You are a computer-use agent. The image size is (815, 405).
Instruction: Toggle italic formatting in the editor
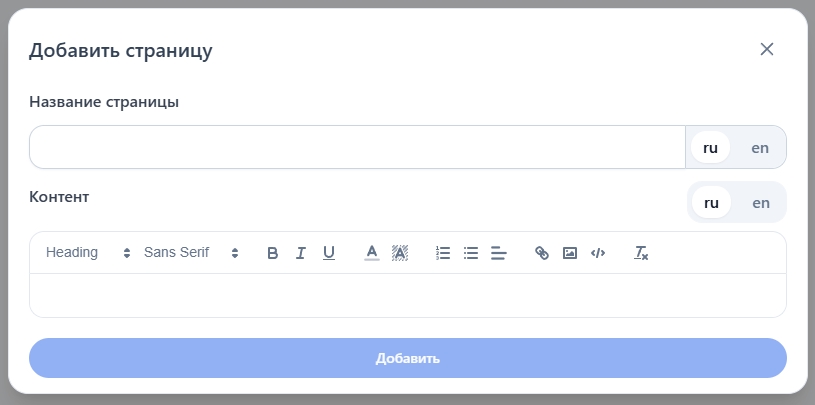click(x=300, y=253)
